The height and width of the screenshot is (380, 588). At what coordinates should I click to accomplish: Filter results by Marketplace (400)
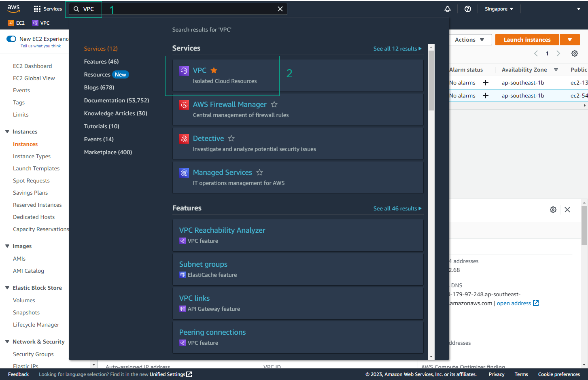(x=108, y=152)
